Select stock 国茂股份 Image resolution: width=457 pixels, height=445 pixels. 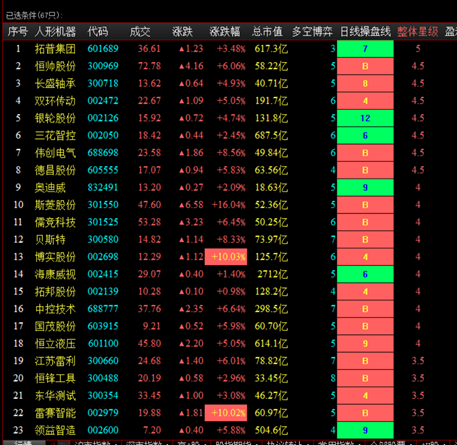click(x=55, y=326)
